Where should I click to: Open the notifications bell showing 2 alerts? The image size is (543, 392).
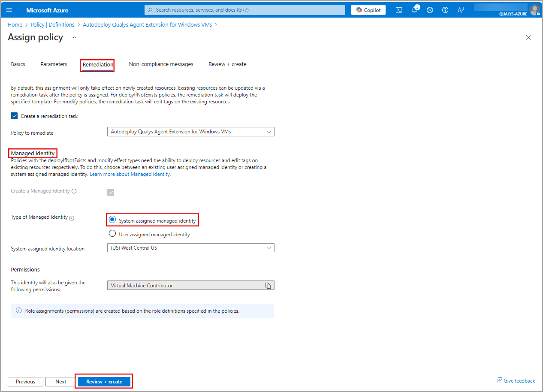[414, 10]
